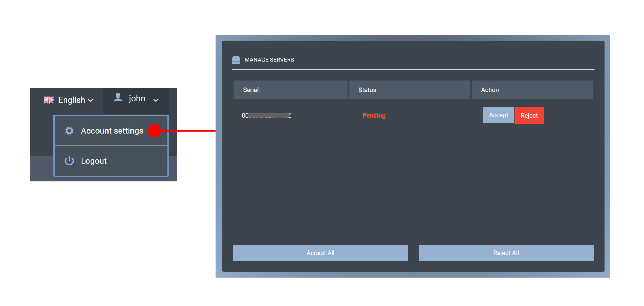Accept the pending server
The image size is (644, 306).
point(498,115)
